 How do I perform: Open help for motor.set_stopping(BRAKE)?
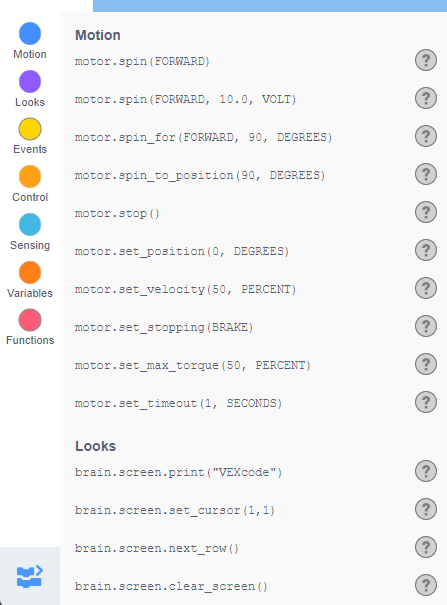tap(426, 326)
